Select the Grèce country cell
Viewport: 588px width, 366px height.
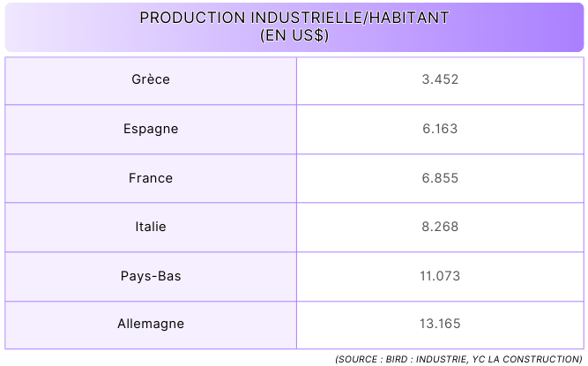pos(151,80)
